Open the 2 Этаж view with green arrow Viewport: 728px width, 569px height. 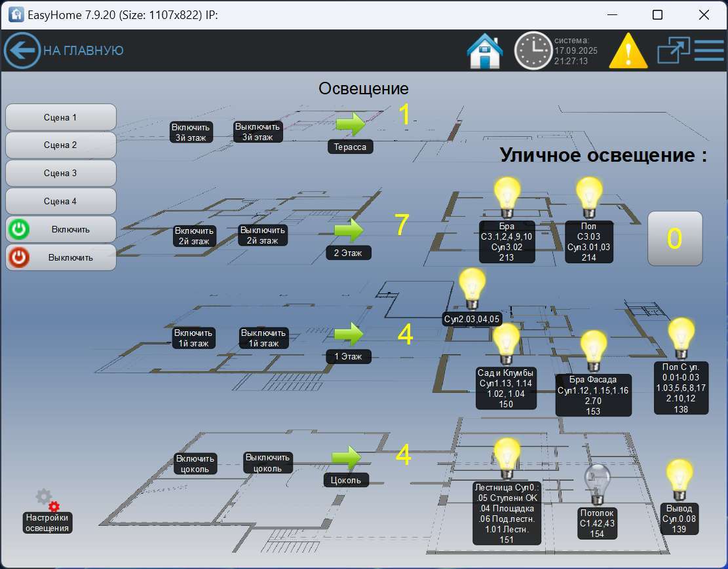(349, 229)
